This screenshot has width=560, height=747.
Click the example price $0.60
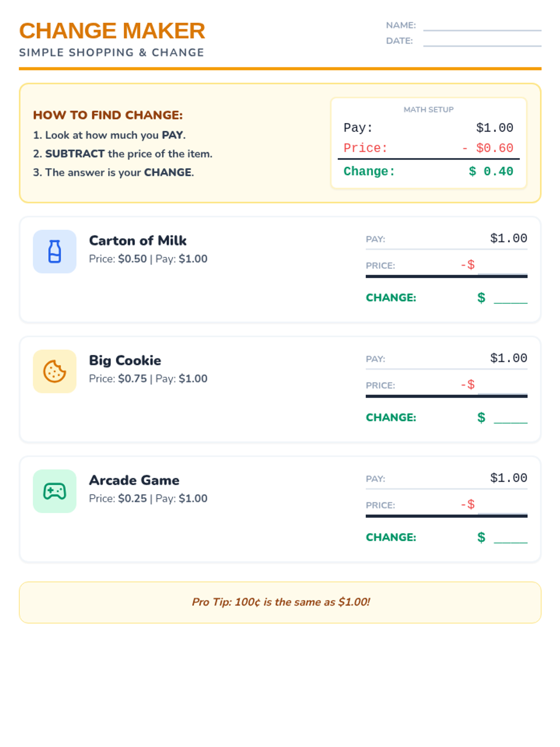tap(494, 148)
